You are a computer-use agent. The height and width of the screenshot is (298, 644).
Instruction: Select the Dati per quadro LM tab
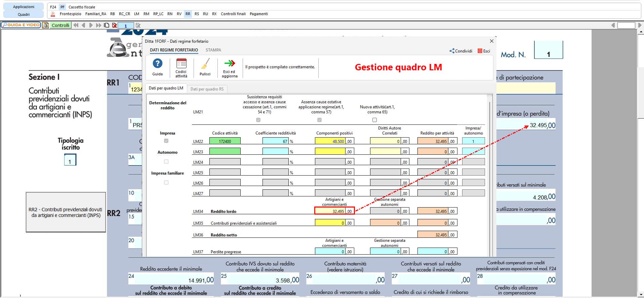166,88
